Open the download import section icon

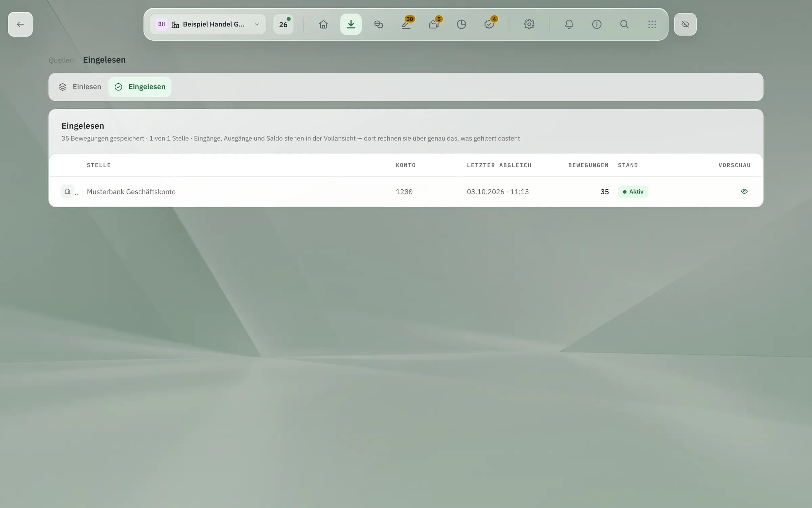(351, 24)
